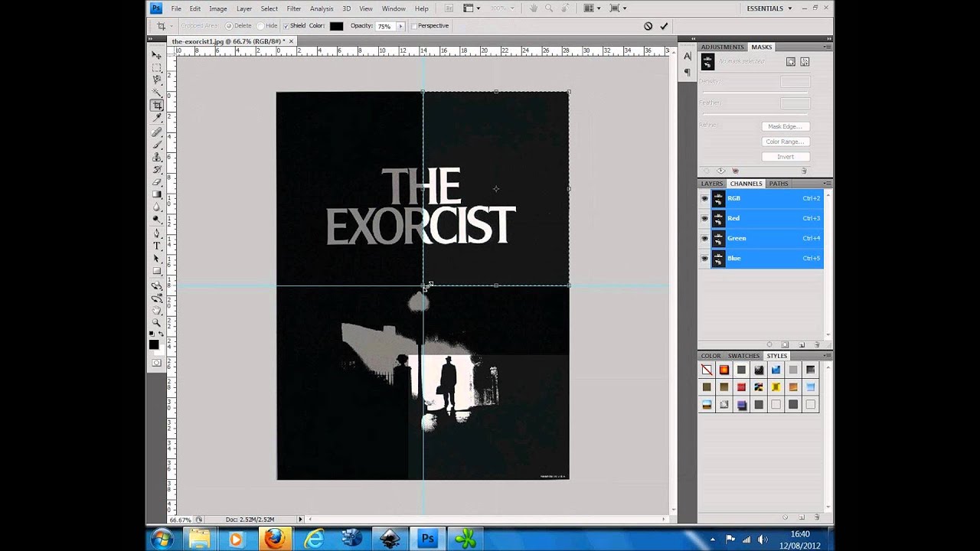980x551 pixels.
Task: Enable the Perspective checkbox
Action: (414, 26)
